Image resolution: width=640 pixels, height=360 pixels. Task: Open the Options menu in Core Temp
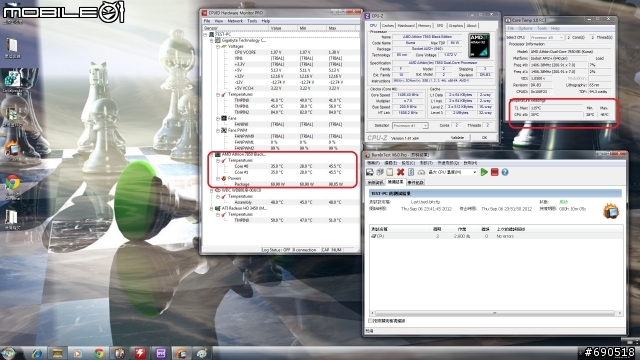pyautogui.click(x=525, y=29)
